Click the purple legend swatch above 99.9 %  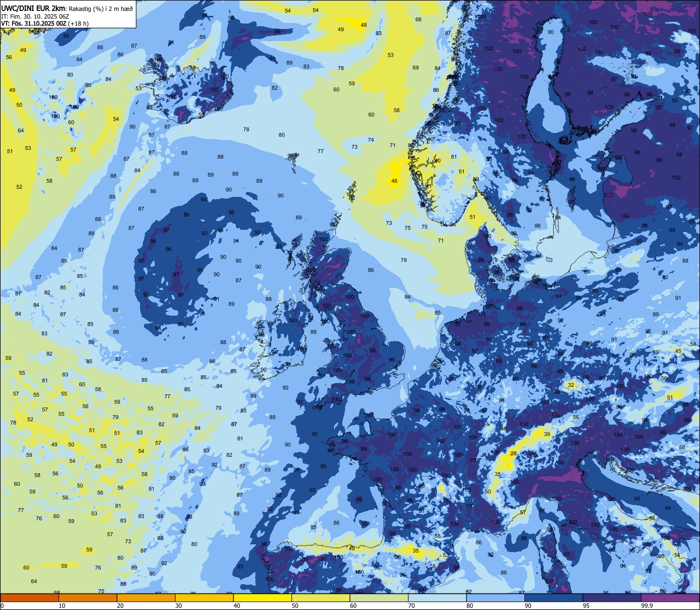click(670, 597)
